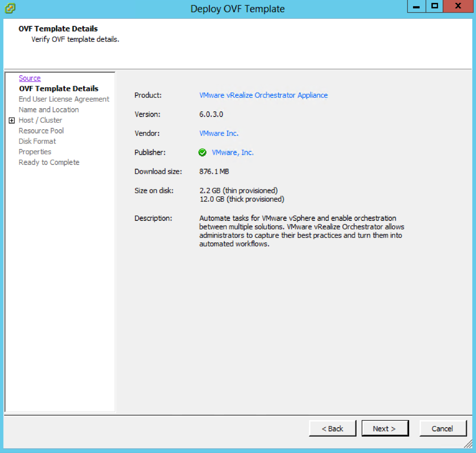Jump to Ready to Complete step
The width and height of the screenshot is (476, 453).
coord(49,163)
